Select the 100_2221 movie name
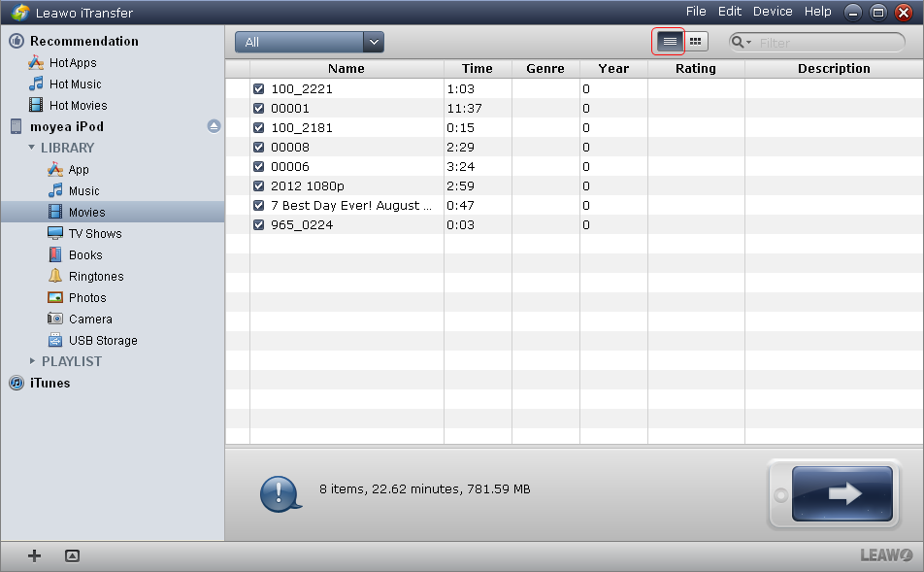The height and width of the screenshot is (572, 924). pos(302,89)
